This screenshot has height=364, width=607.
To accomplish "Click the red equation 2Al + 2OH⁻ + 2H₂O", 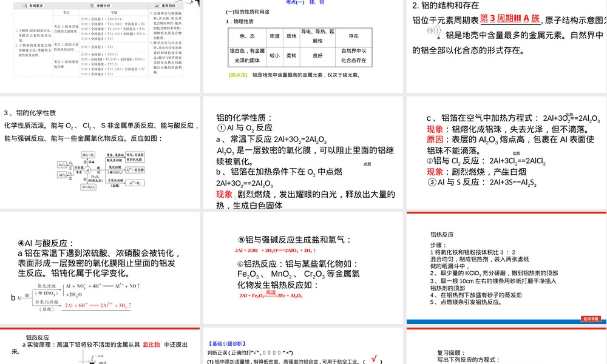I will tap(275, 251).
